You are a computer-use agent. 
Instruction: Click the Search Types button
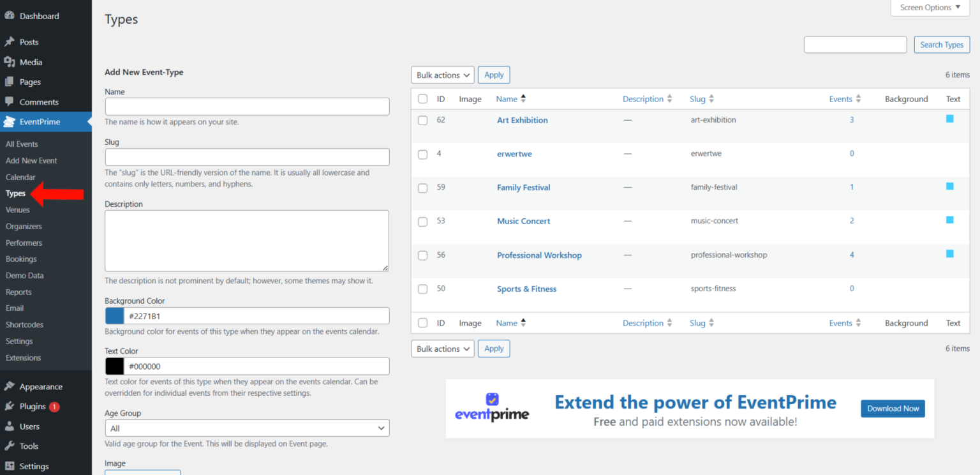coord(942,44)
